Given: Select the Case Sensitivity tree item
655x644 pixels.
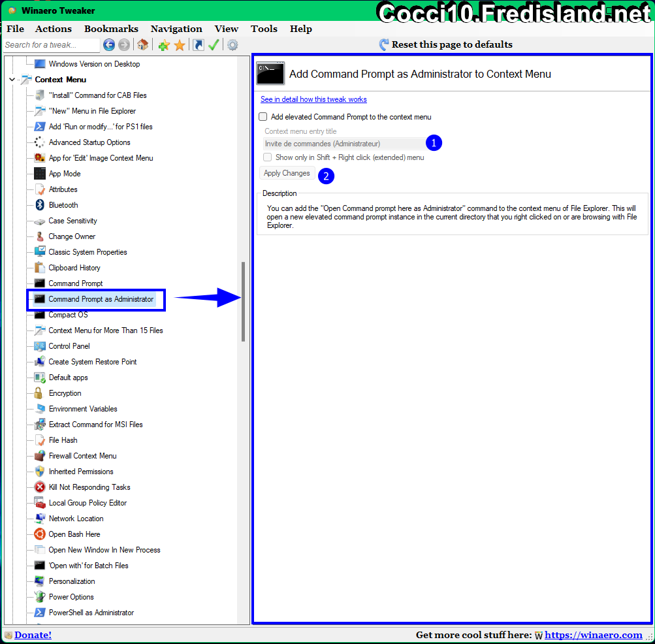Looking at the screenshot, I should pyautogui.click(x=72, y=221).
